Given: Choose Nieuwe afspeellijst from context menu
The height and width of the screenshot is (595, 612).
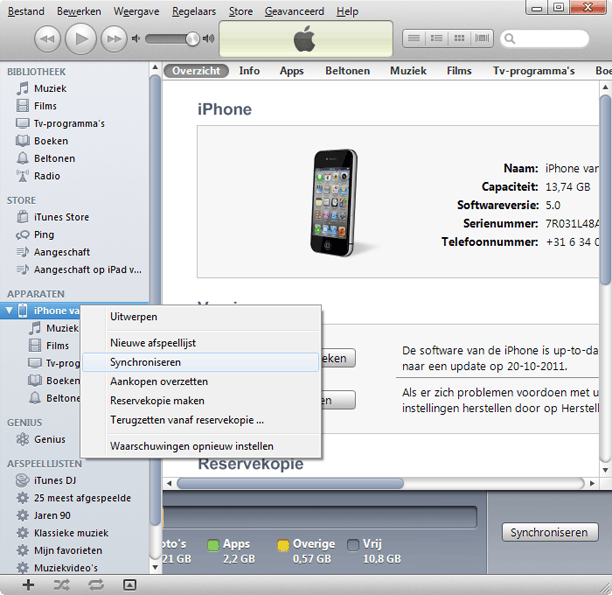Looking at the screenshot, I should [201, 343].
